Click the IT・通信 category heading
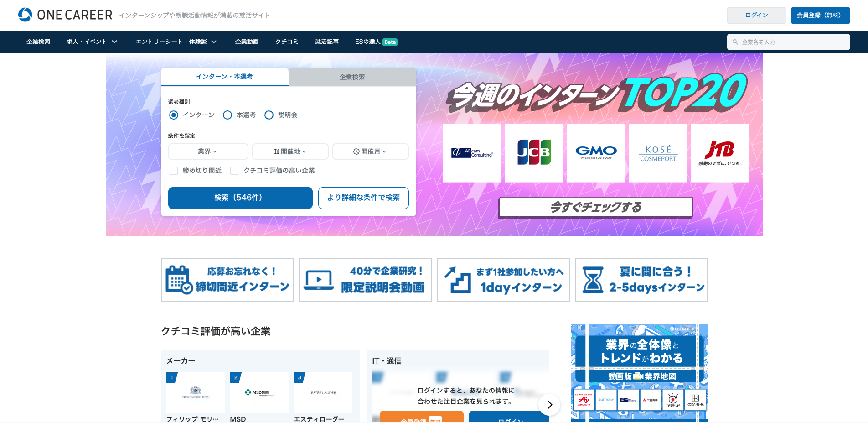The height and width of the screenshot is (423, 868). [x=387, y=361]
